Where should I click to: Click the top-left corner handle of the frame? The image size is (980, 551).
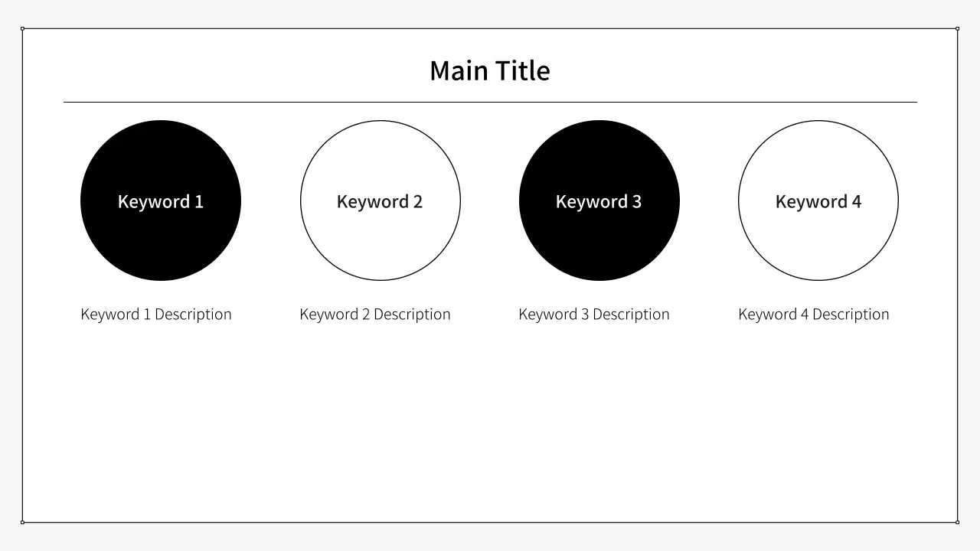click(x=23, y=29)
